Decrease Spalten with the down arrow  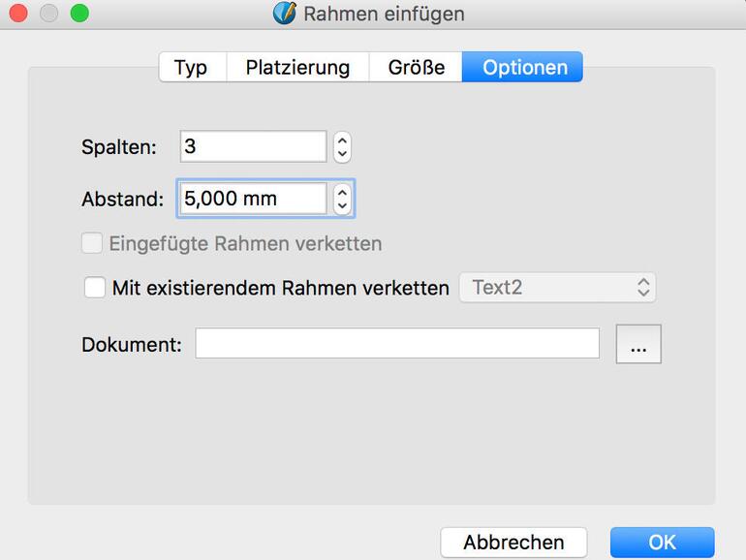[342, 153]
